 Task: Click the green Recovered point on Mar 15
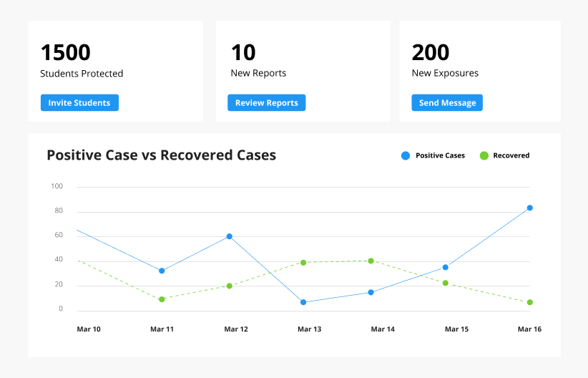coord(446,283)
